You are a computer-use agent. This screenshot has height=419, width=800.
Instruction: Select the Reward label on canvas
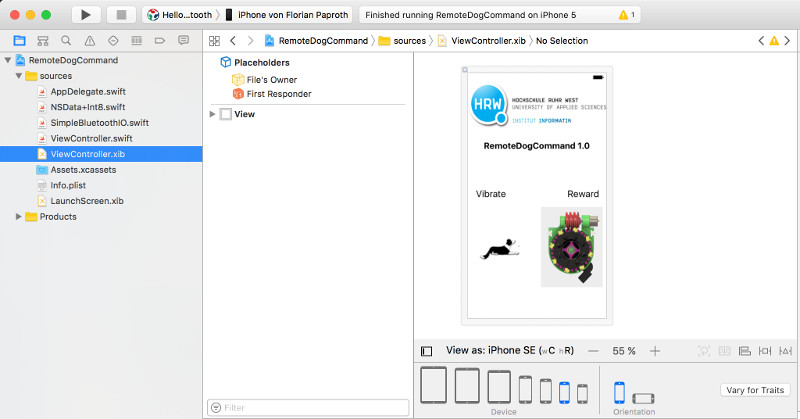click(583, 194)
